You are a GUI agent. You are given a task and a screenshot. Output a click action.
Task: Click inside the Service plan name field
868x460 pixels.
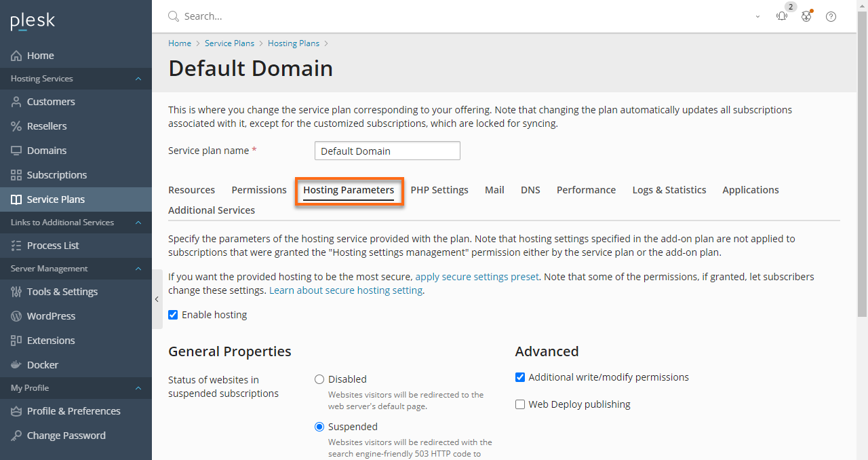[x=387, y=150]
